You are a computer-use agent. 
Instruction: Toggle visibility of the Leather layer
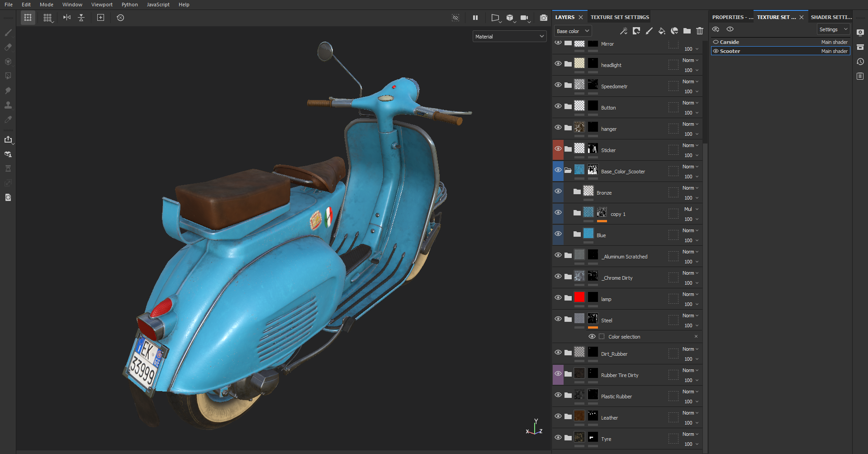558,416
